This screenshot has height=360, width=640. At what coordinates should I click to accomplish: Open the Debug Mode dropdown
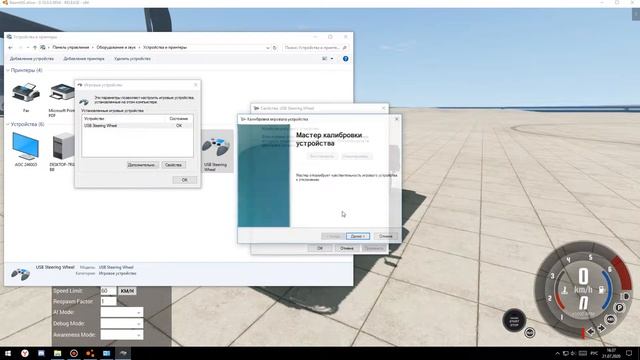[x=122, y=324]
